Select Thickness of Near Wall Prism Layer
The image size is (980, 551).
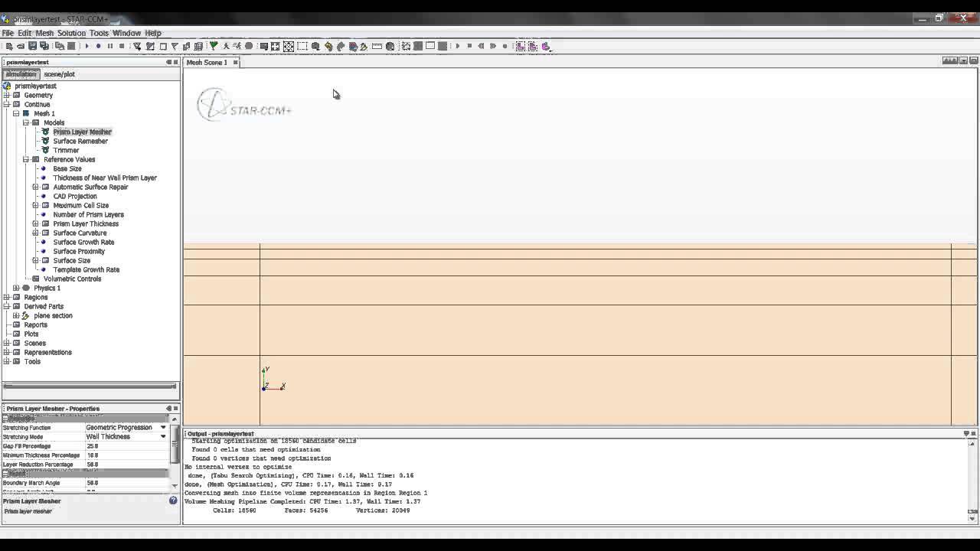(105, 178)
